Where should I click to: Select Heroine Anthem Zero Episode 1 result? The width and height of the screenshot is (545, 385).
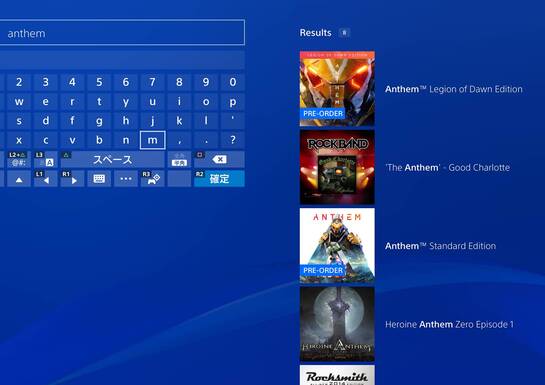point(449,325)
